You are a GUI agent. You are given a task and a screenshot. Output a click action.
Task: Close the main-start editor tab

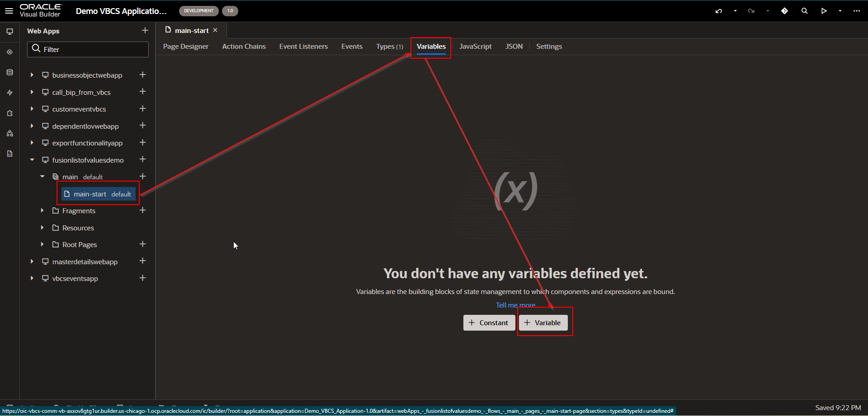(x=215, y=30)
